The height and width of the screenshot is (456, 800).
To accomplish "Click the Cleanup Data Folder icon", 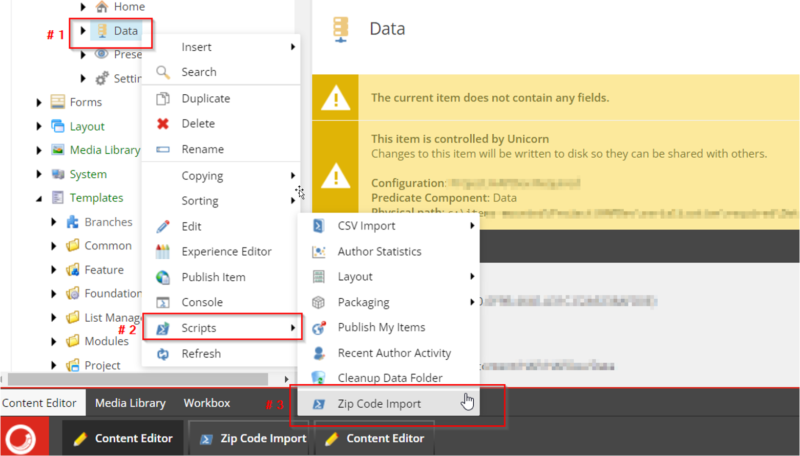I will point(319,378).
